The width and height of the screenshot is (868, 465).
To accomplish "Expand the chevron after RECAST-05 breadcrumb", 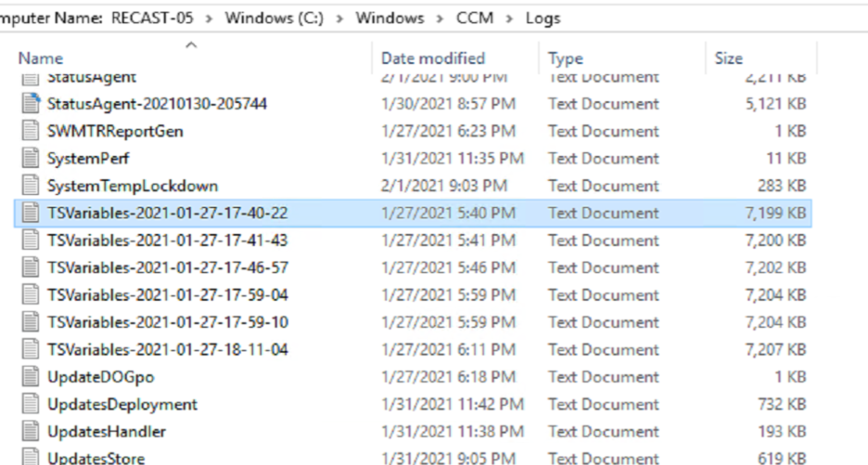I will (x=210, y=19).
